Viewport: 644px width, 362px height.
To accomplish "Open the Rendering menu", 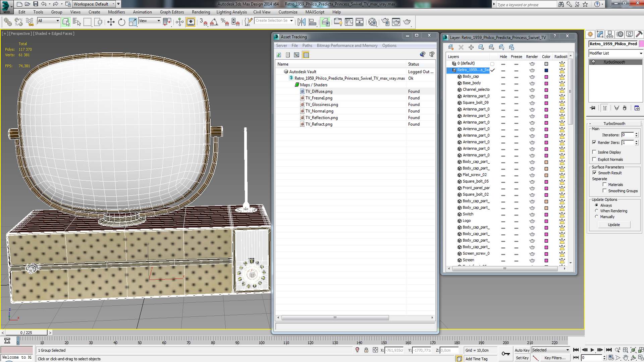I will (201, 12).
